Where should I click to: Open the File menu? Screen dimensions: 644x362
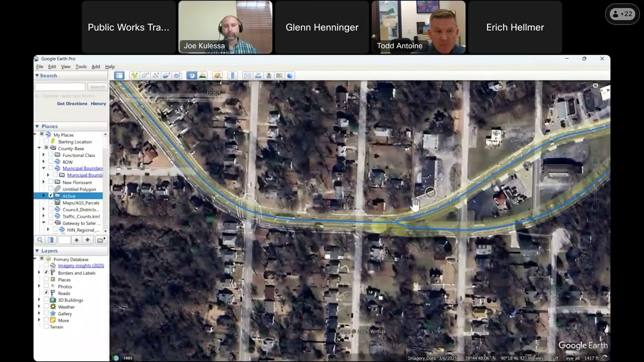pos(40,66)
